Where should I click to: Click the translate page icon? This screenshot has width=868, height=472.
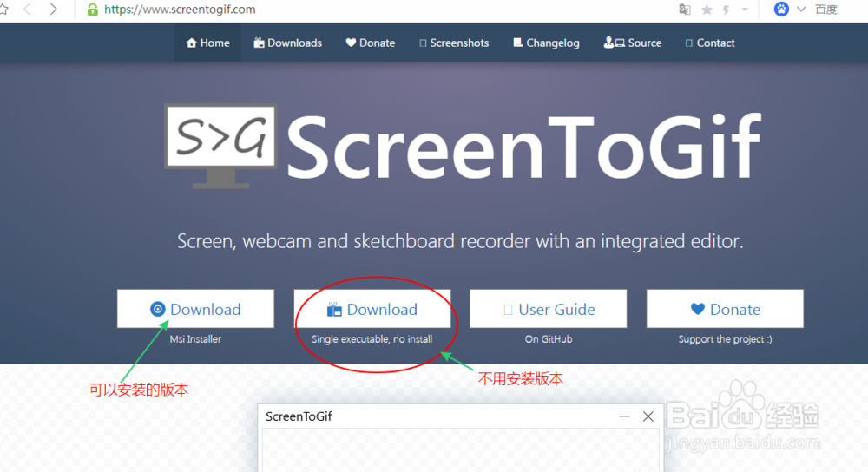pos(685,10)
